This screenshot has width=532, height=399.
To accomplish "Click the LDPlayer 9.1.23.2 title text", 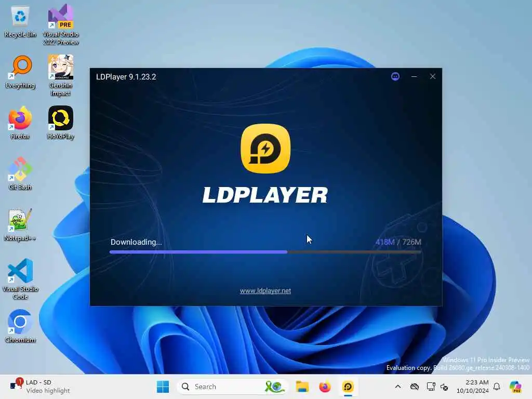I will (126, 77).
